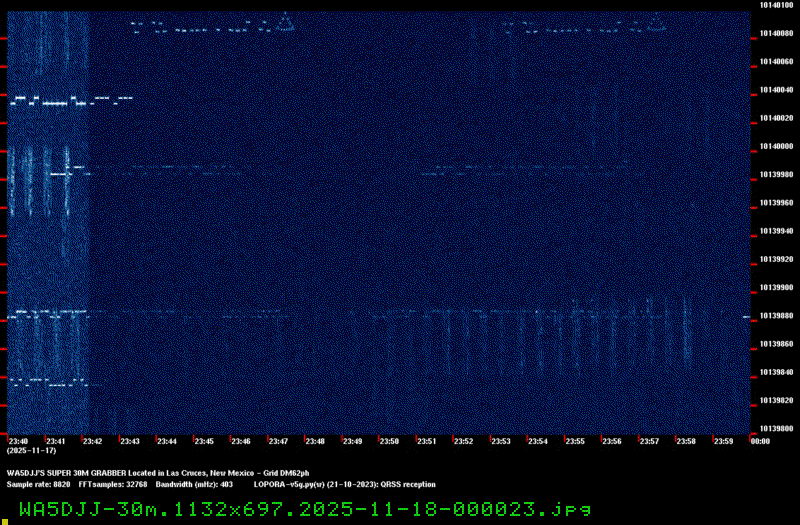
Task: Click the LOPORA QRSS reception text
Action: pos(345,484)
